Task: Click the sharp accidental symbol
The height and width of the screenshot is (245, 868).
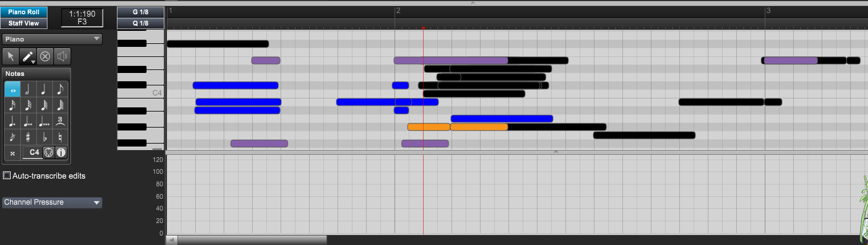Action: click(28, 138)
